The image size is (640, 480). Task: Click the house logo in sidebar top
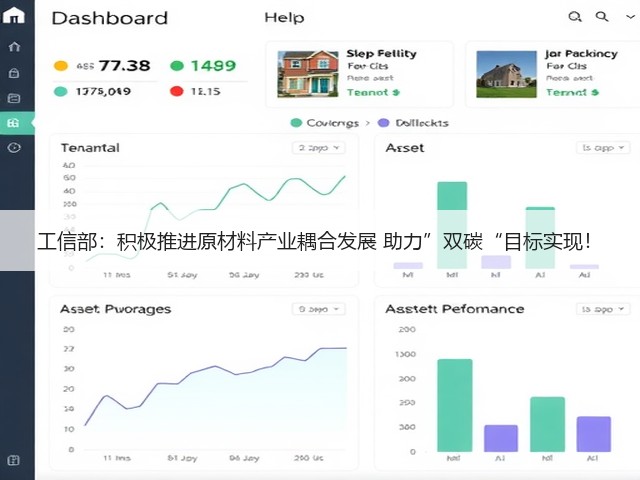point(14,15)
